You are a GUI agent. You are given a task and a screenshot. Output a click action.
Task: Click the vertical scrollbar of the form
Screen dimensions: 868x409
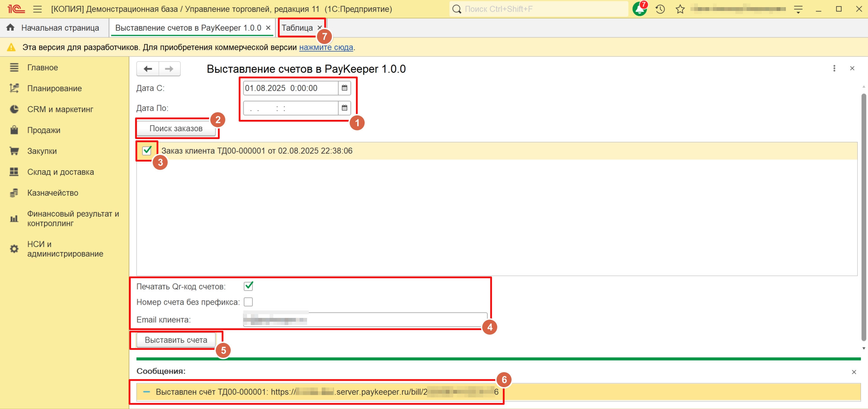point(863,218)
